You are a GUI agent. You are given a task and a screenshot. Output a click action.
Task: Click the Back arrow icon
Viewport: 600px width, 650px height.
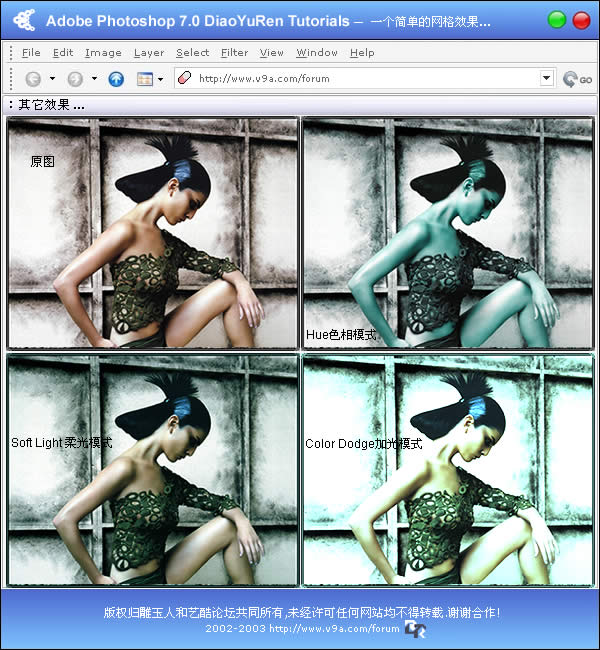click(33, 79)
